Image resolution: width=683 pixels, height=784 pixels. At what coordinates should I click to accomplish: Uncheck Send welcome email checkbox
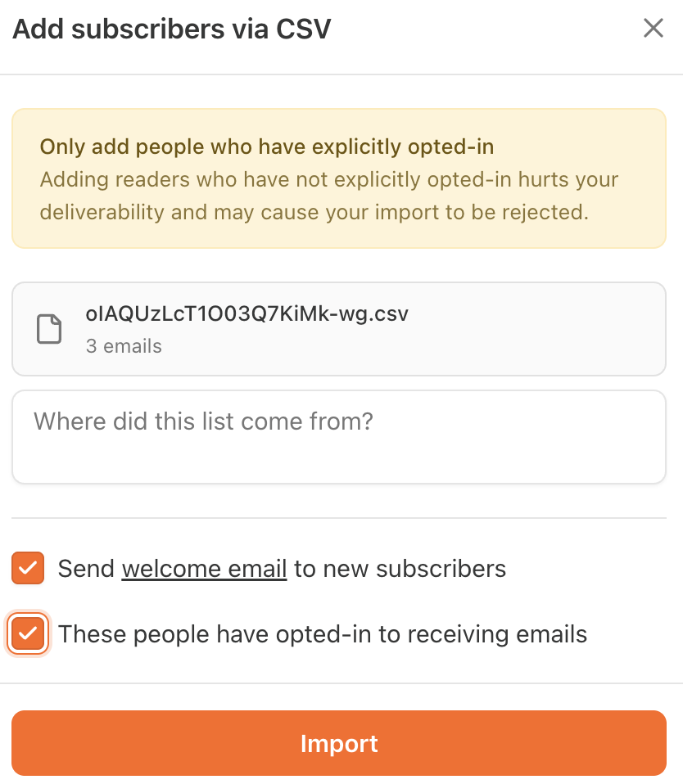click(28, 569)
